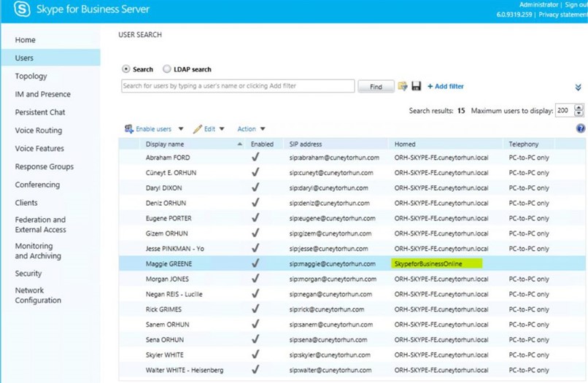
Task: Expand search options double chevron
Action: [x=579, y=88]
